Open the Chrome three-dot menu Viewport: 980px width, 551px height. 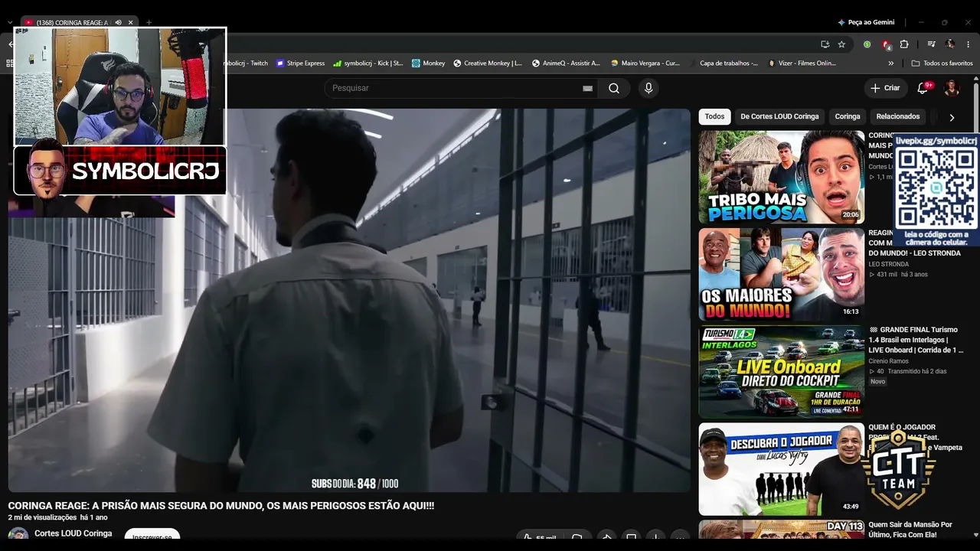coord(969,44)
